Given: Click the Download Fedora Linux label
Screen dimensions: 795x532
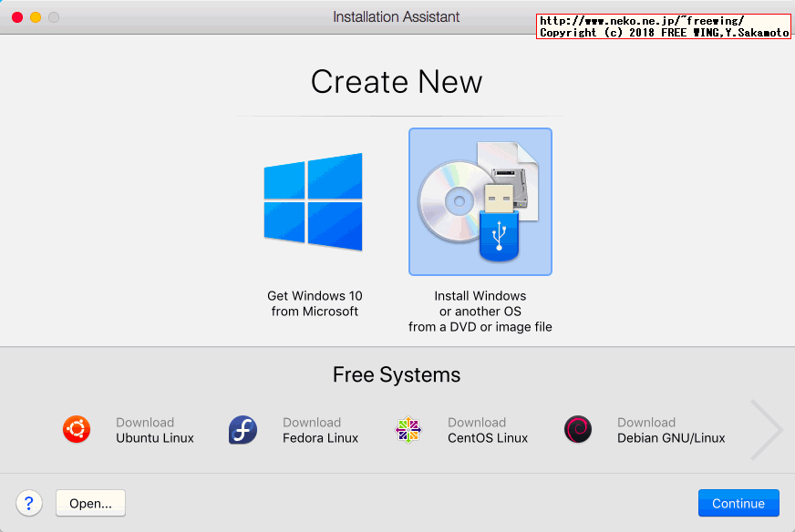Looking at the screenshot, I should [319, 429].
